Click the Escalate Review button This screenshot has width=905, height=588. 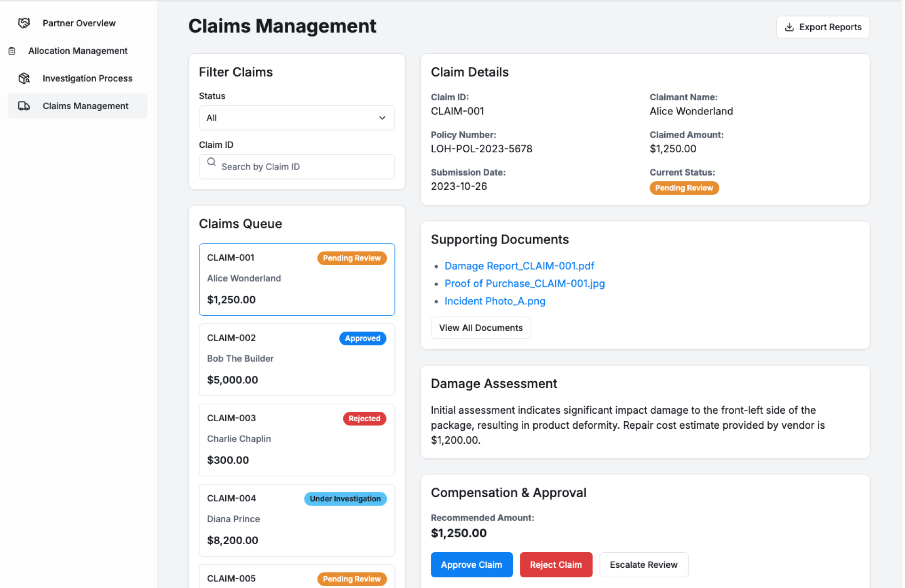[x=643, y=564]
